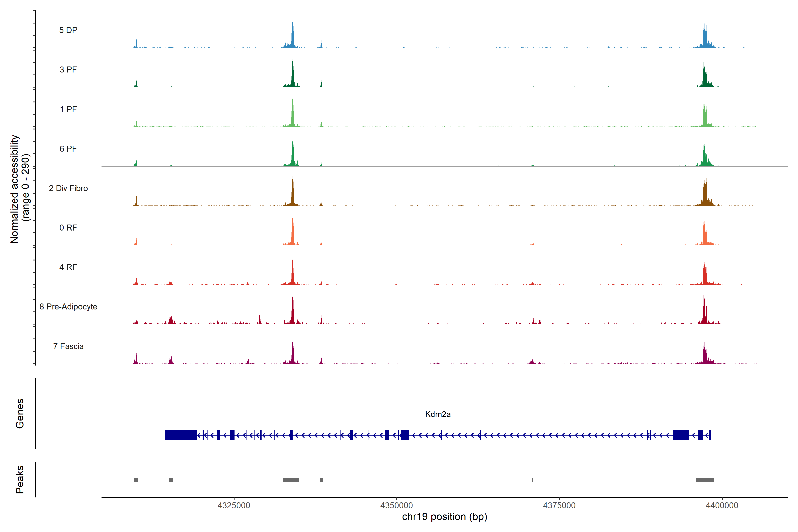Click the 4400000 axis tick label
Screen dimensions: 798x532
pyautogui.click(x=722, y=505)
